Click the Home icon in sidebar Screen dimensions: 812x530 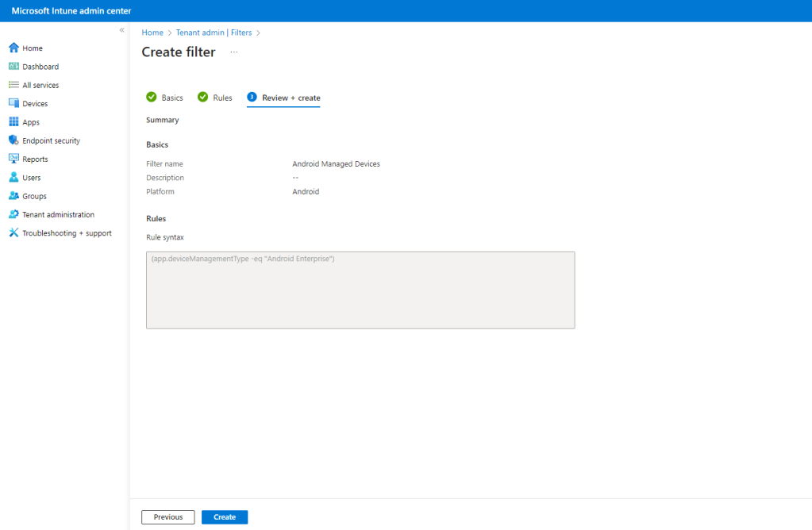tap(13, 48)
